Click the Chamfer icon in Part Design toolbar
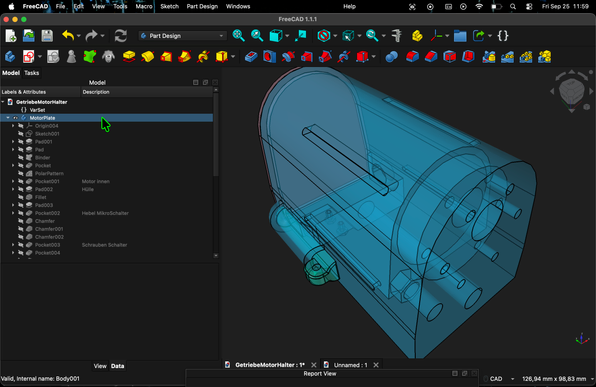Image resolution: width=596 pixels, height=387 pixels. pyautogui.click(x=431, y=57)
